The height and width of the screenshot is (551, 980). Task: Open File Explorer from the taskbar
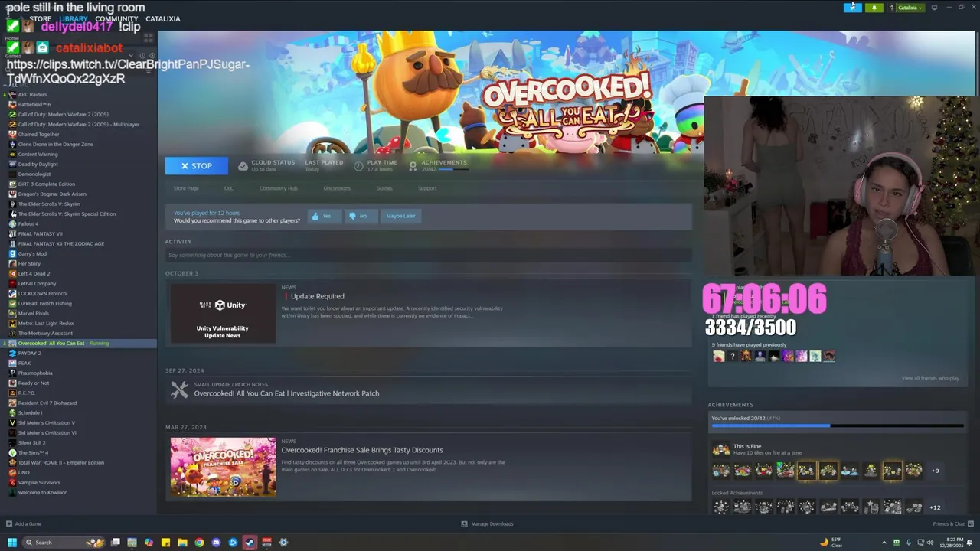[x=182, y=543]
